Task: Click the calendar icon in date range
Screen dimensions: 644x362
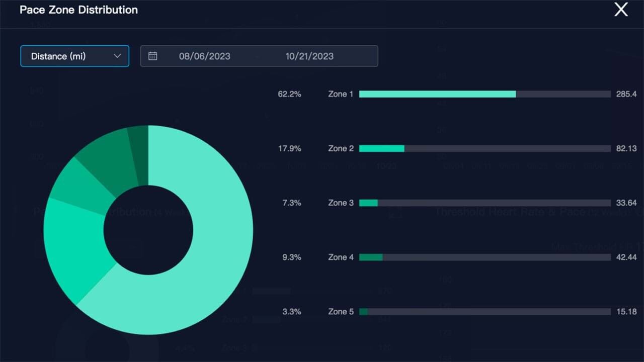Action: point(153,56)
